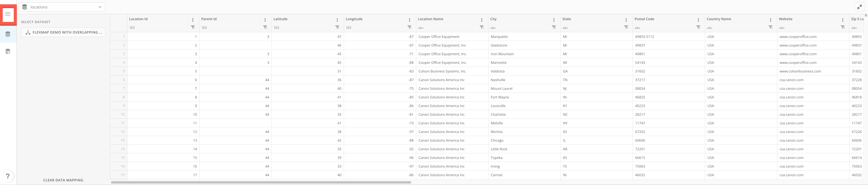Screen dimensions: 868x185
Task: Open the hamburger menu icon
Action: [x=8, y=14]
